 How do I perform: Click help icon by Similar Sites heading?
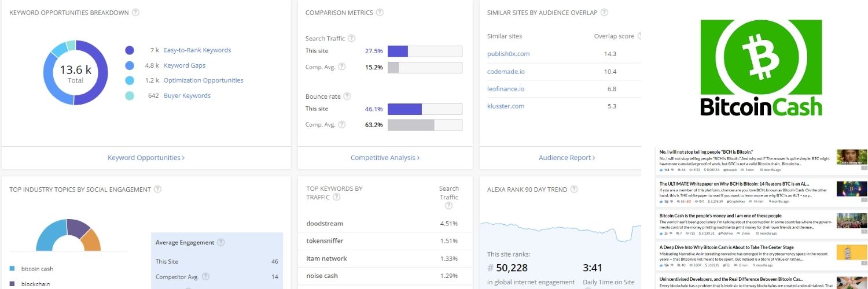(604, 12)
